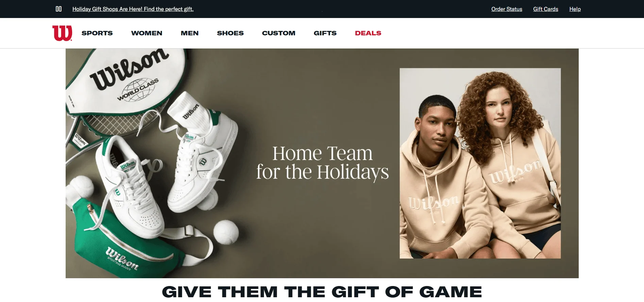The image size is (644, 302).
Task: Open the Women menu
Action: pyautogui.click(x=147, y=33)
